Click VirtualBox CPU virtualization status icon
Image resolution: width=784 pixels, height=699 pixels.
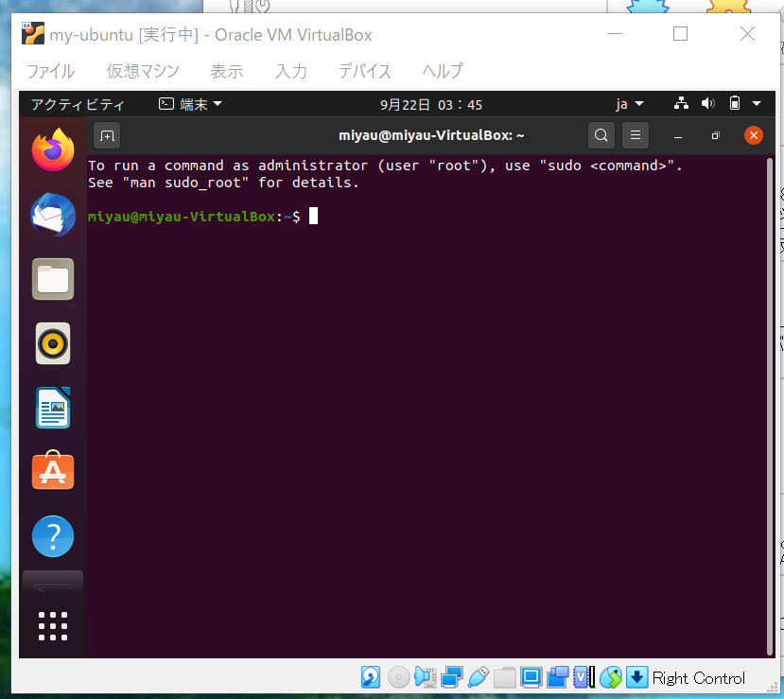pos(584,678)
